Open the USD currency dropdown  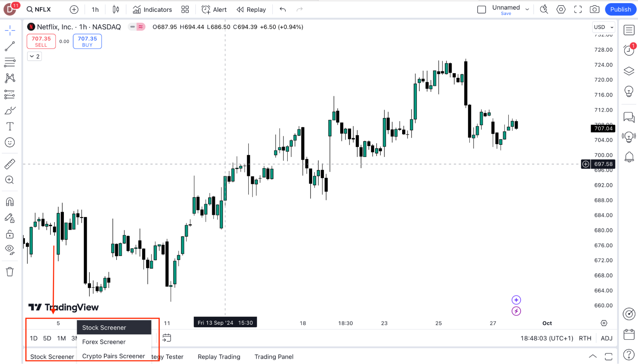point(603,27)
